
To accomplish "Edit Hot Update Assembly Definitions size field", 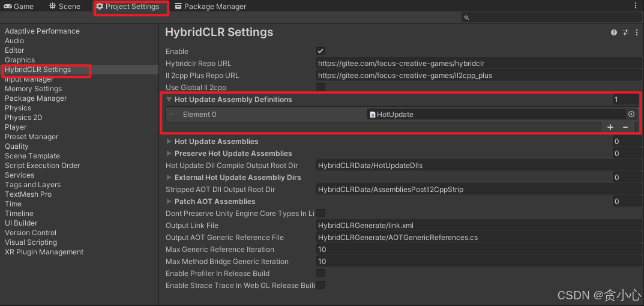I will point(625,100).
